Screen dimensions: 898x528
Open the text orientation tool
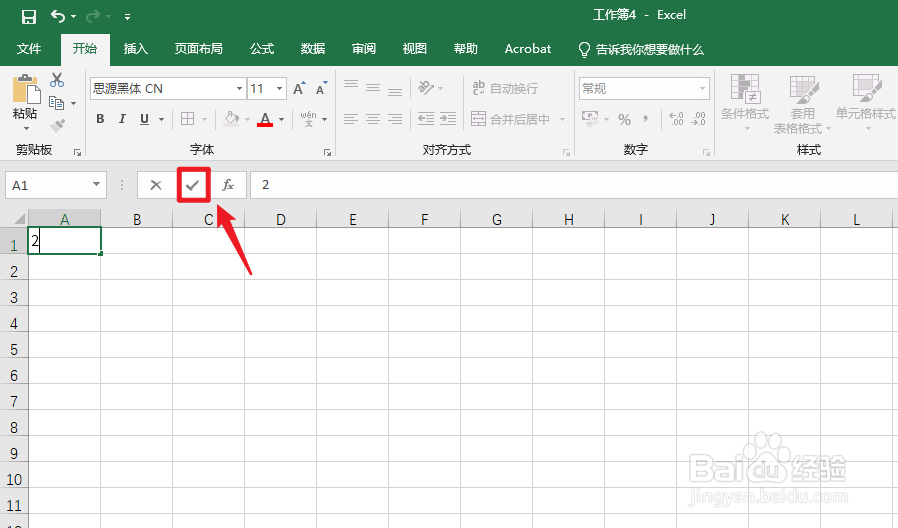(x=426, y=88)
